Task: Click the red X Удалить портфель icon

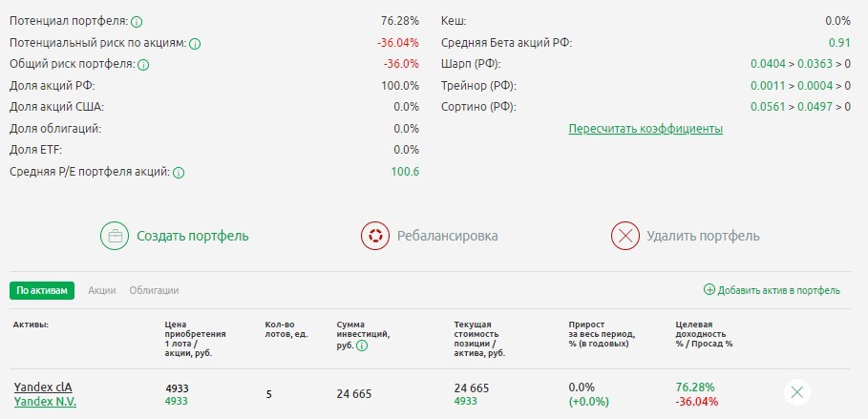Action: (625, 236)
